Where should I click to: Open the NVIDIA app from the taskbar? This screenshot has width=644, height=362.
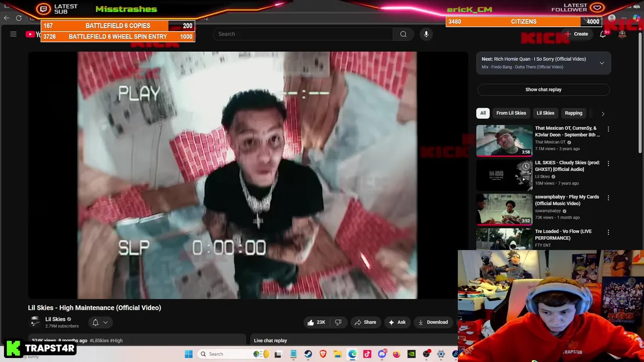click(x=412, y=354)
